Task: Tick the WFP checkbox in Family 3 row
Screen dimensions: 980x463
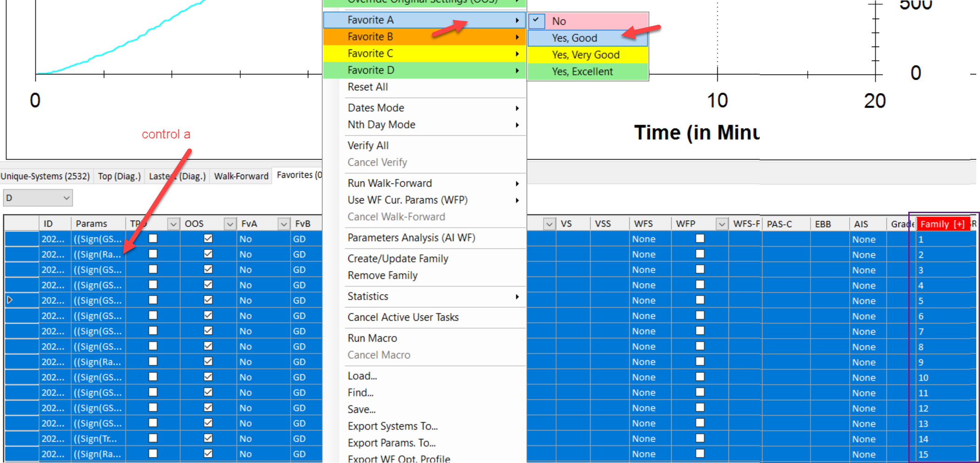Action: click(x=700, y=269)
